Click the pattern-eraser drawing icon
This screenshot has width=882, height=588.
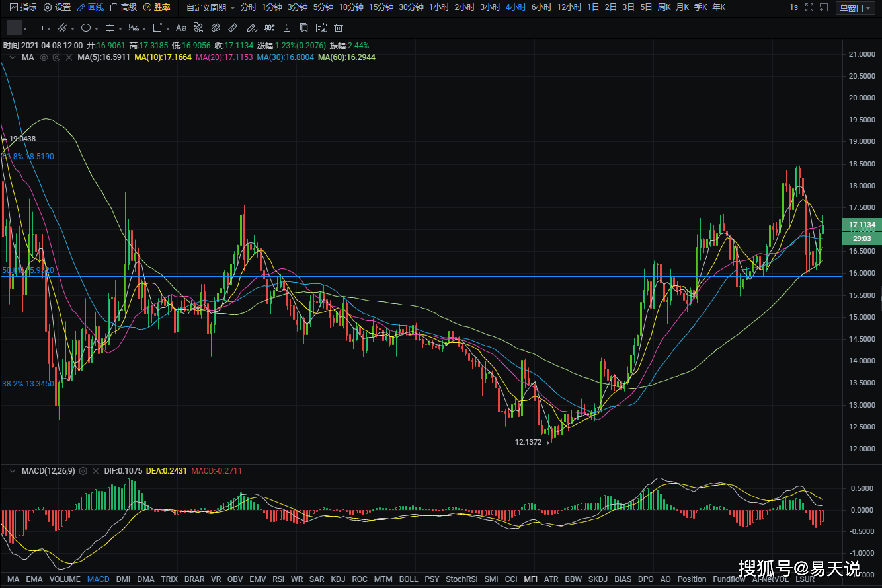pyautogui.click(x=198, y=28)
